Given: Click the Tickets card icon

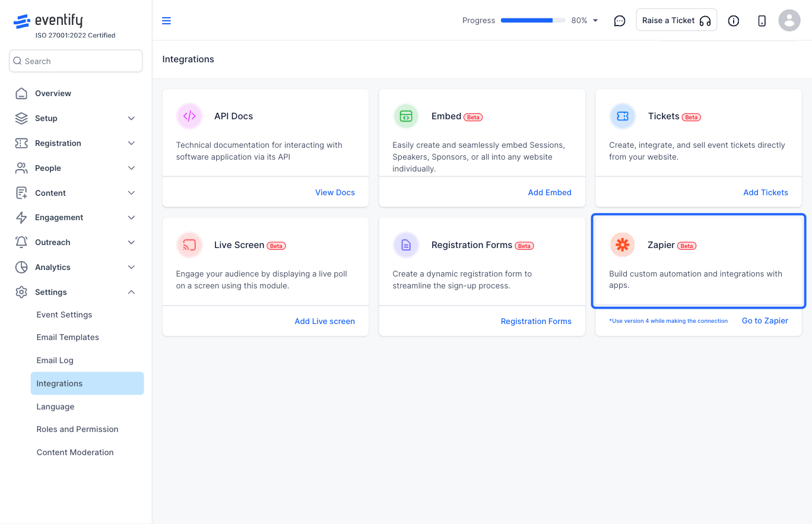Looking at the screenshot, I should pyautogui.click(x=623, y=116).
